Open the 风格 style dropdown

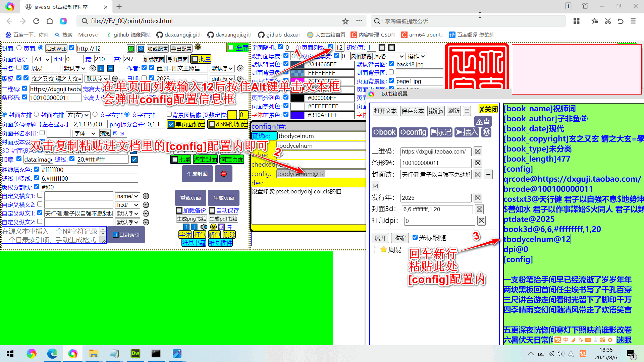coord(389,56)
